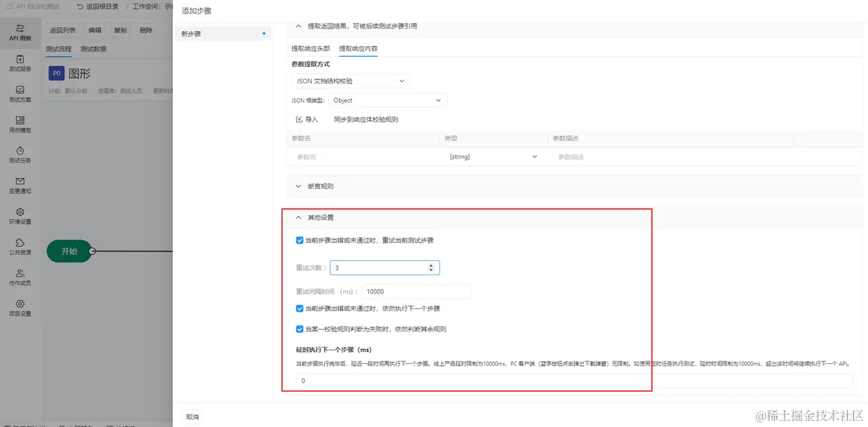Click the 复制 button

(120, 30)
